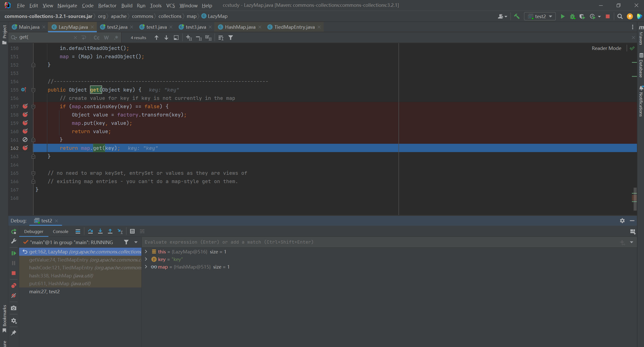
Task: Rerun test2 debug session
Action: tap(14, 231)
